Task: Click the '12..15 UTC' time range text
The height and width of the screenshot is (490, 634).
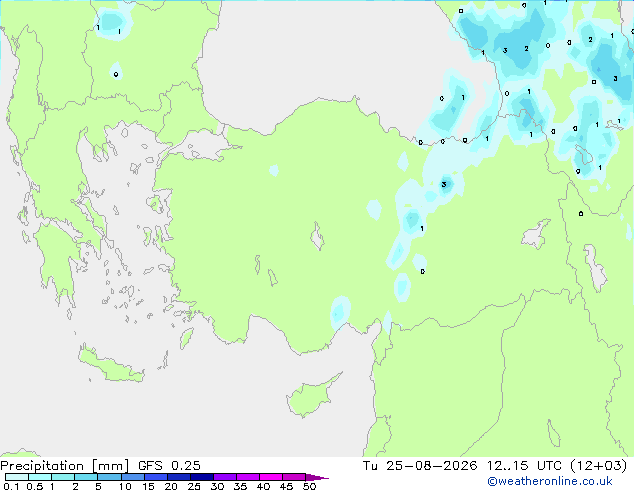Action: tap(524, 466)
